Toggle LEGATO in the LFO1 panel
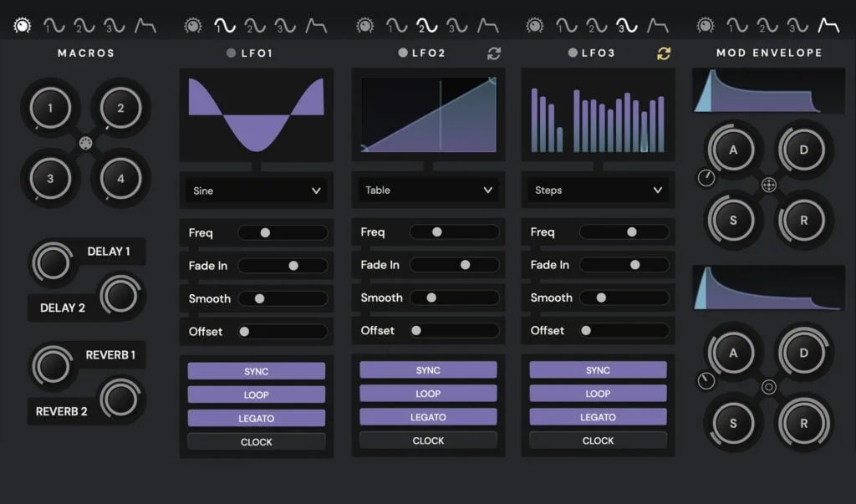The height and width of the screenshot is (504, 856). pos(257,418)
